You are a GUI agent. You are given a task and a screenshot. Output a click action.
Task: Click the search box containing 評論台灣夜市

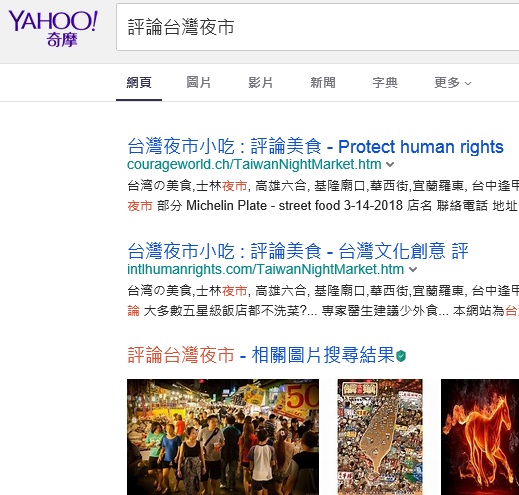[x=317, y=27]
